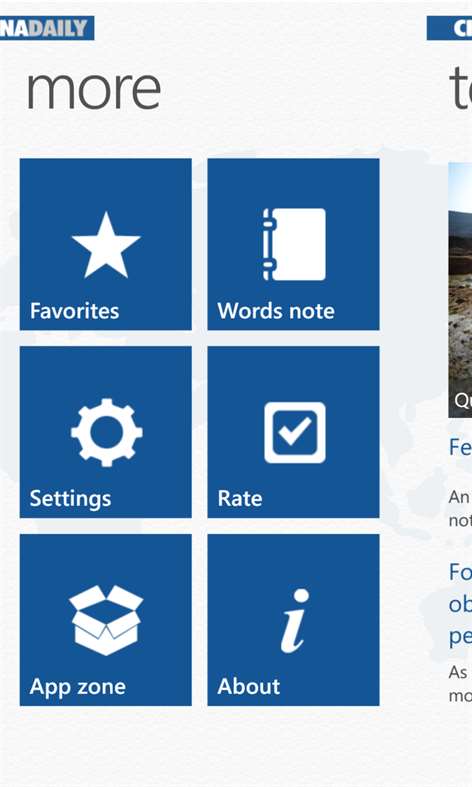Open the blue headline starting with 'Fe'
The height and width of the screenshot is (787, 472).
point(460,447)
